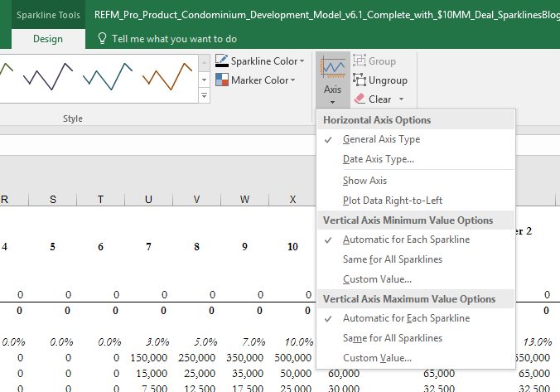Click the Group button label

tap(382, 61)
